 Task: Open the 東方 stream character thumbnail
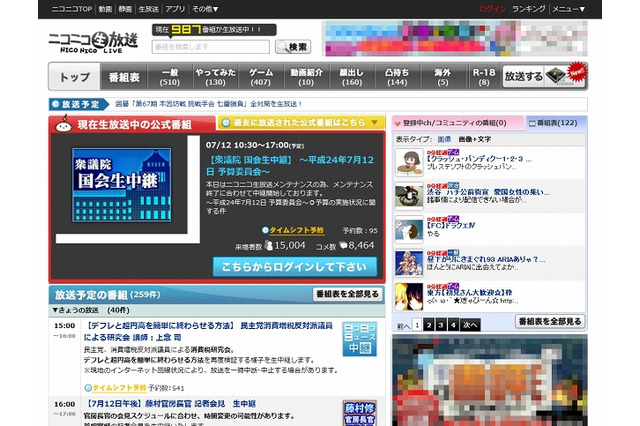click(409, 297)
